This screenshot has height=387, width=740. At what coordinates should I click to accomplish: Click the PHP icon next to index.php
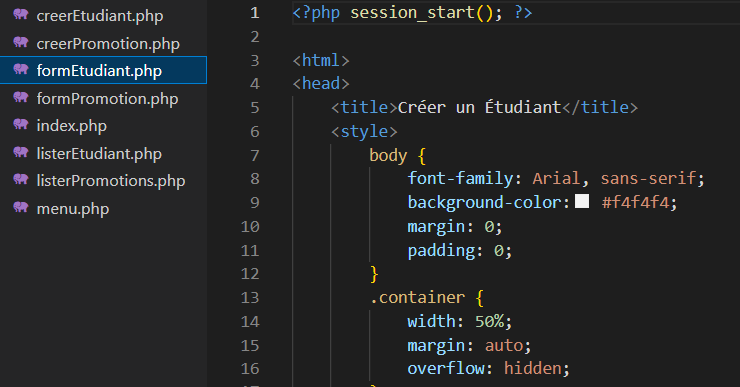21,125
